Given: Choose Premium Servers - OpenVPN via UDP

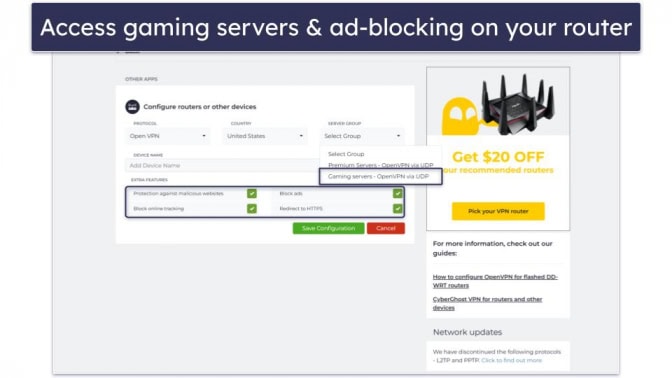Looking at the screenshot, I should point(381,165).
